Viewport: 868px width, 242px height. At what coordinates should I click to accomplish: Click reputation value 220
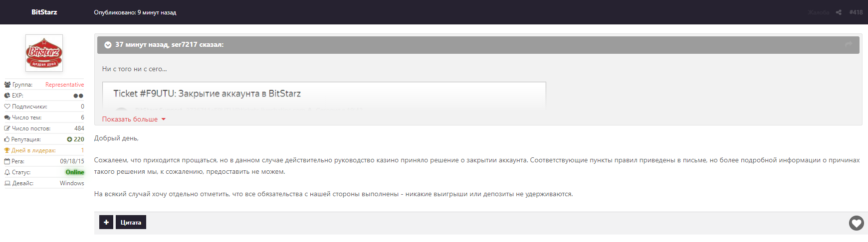[x=79, y=139]
